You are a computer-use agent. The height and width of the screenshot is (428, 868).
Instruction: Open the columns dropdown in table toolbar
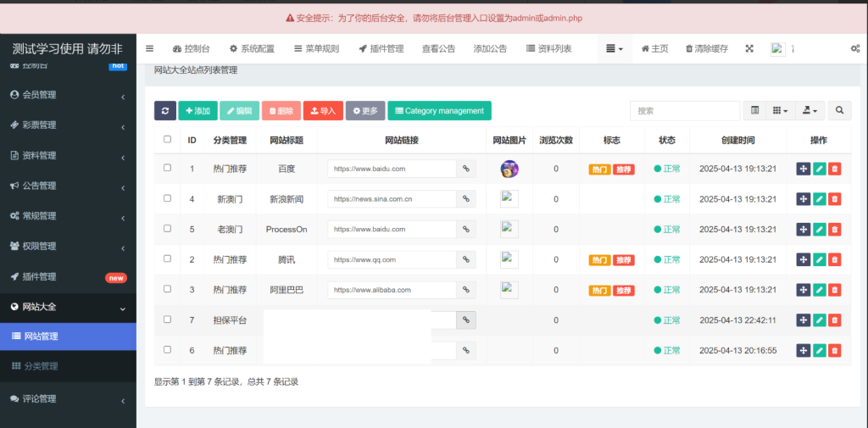pos(781,111)
